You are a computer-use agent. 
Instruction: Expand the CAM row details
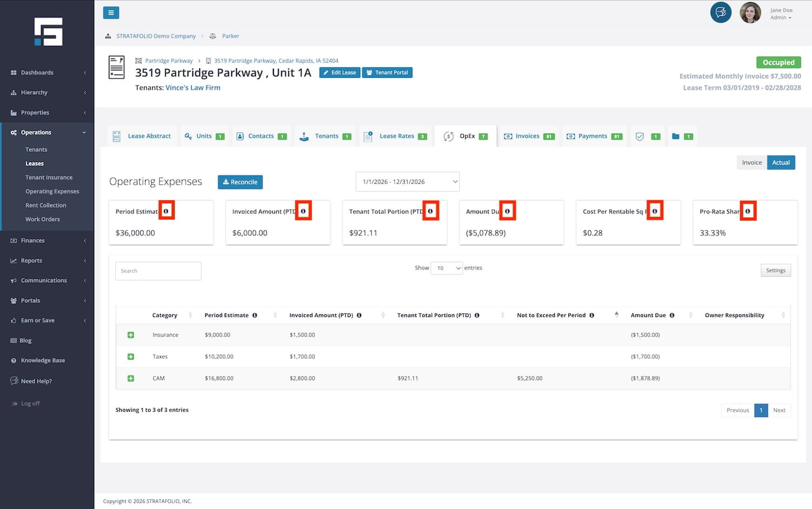(130, 378)
